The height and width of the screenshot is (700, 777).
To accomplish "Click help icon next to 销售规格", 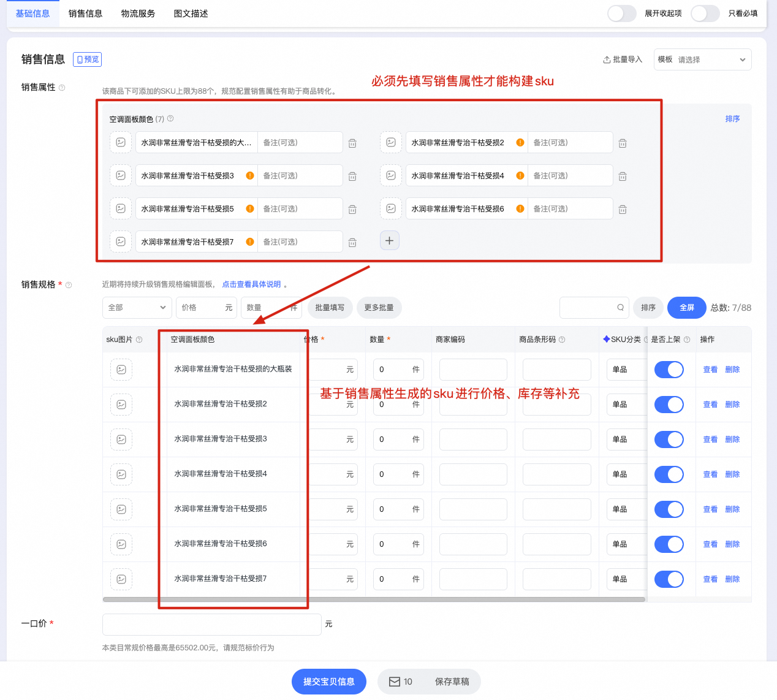I will [69, 285].
